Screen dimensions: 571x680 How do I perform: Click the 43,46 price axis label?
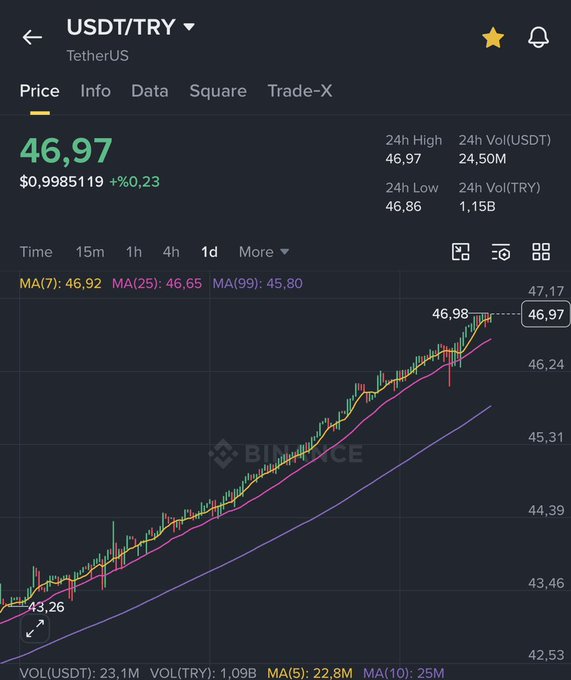click(546, 583)
